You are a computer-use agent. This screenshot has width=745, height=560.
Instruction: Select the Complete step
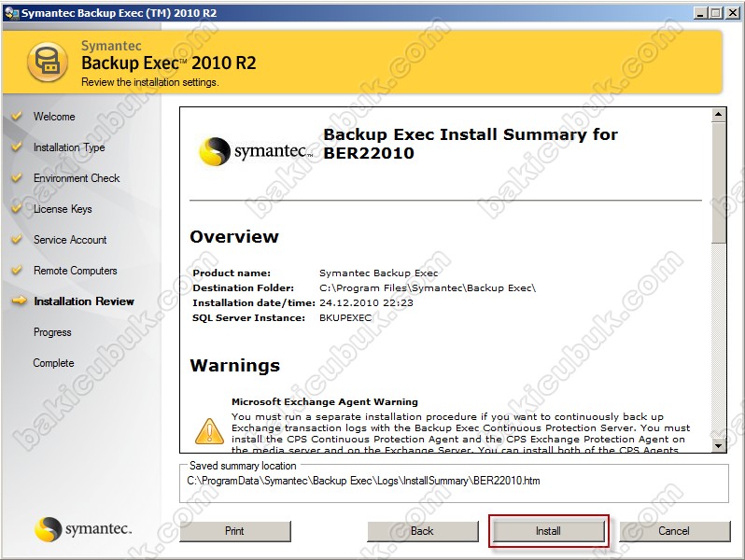[x=54, y=363]
